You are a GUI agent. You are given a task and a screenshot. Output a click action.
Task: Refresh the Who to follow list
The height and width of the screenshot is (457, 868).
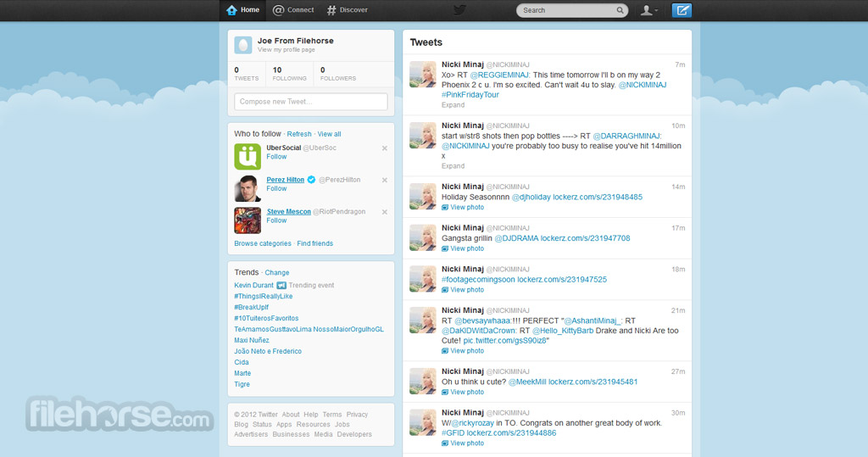click(299, 134)
